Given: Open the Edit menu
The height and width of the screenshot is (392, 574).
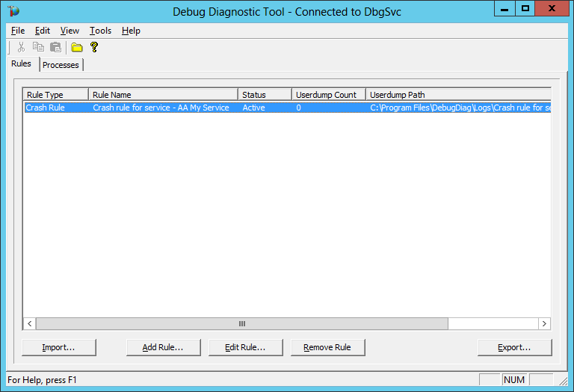Looking at the screenshot, I should pos(43,31).
